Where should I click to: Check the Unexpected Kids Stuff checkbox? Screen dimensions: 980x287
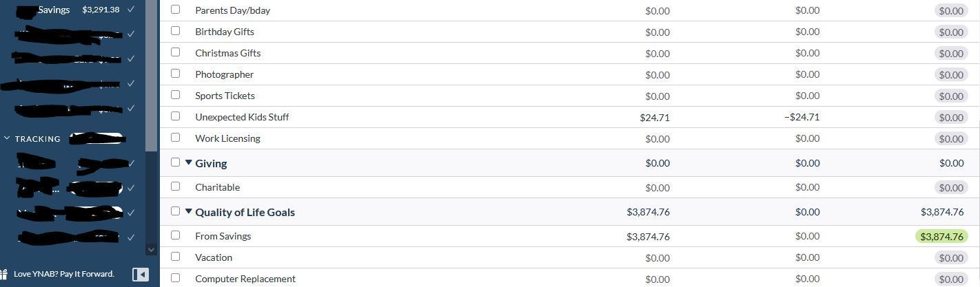click(x=175, y=116)
